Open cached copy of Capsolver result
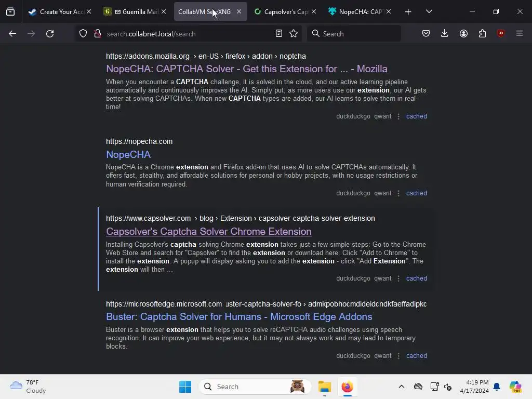The height and width of the screenshot is (399, 532). point(417,278)
